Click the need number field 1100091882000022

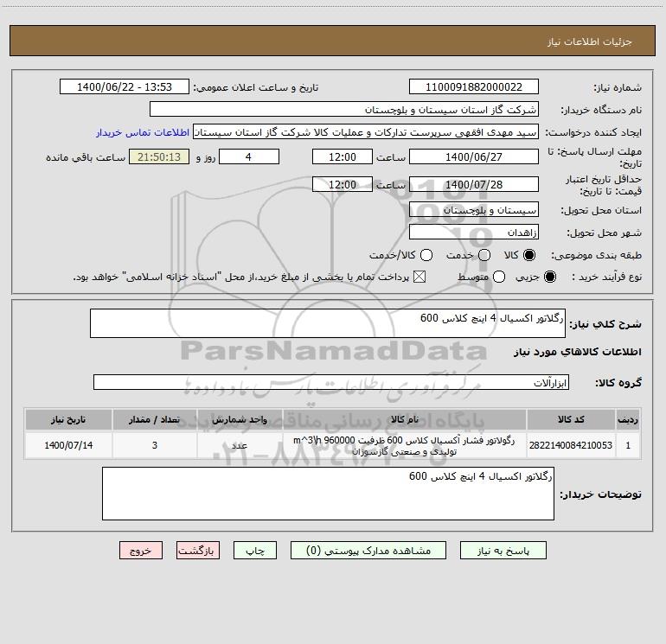(x=474, y=86)
